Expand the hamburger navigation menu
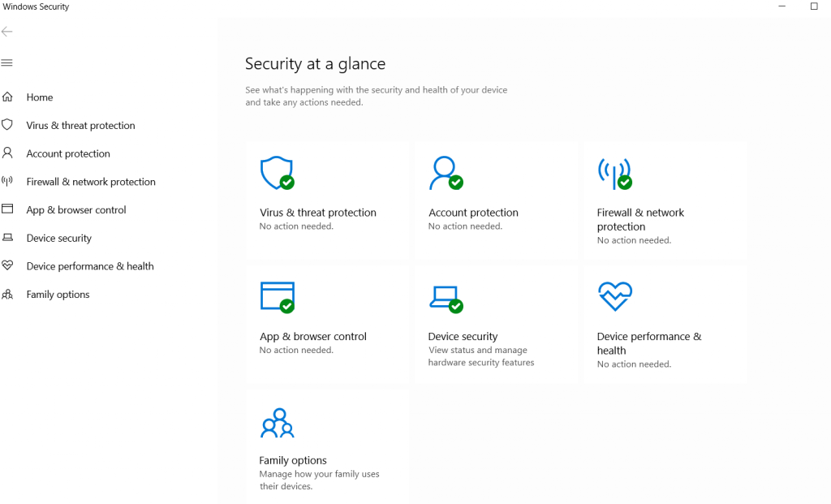The width and height of the screenshot is (831, 504). (7, 62)
